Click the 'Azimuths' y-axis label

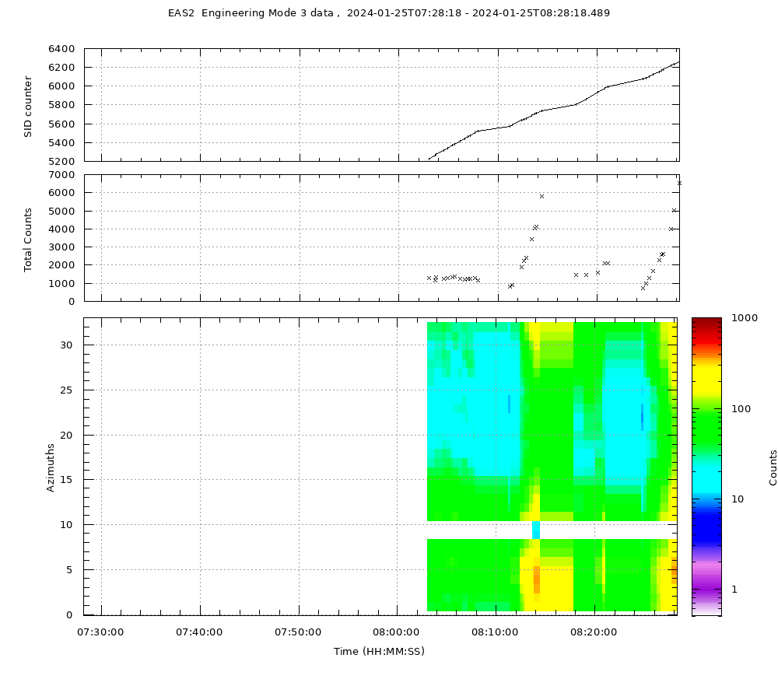coord(50,467)
